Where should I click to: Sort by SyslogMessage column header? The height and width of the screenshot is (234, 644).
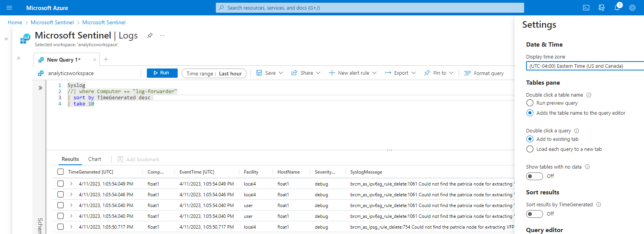pyautogui.click(x=366, y=172)
